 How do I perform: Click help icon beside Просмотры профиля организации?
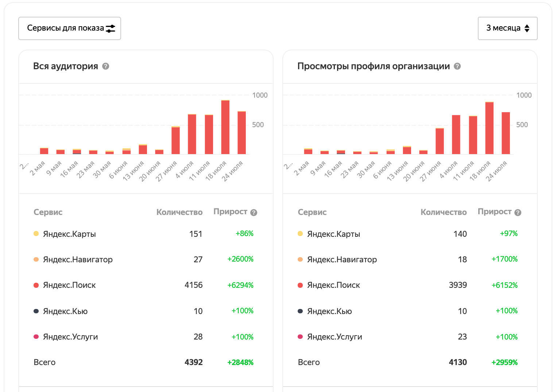pos(457,66)
